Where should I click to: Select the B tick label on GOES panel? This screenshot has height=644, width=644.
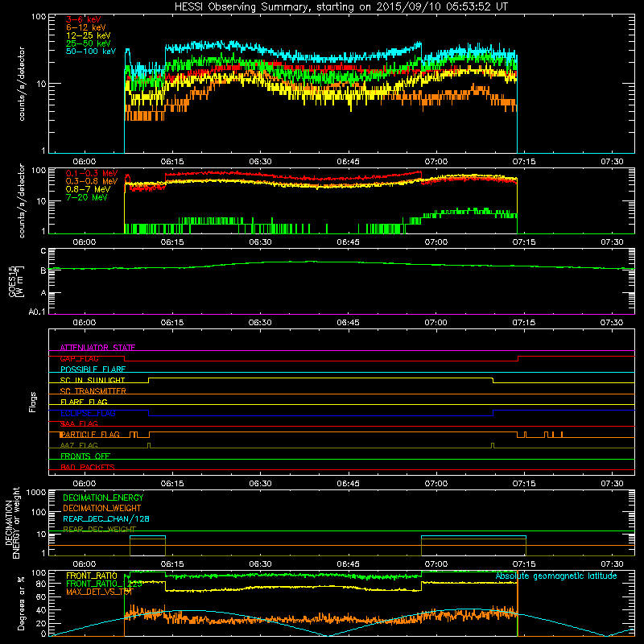coord(43,270)
